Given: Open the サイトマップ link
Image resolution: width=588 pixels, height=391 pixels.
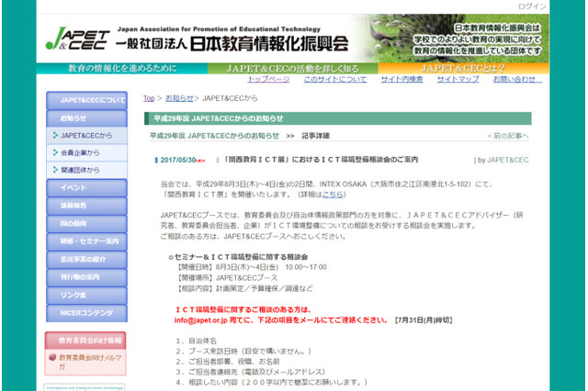Looking at the screenshot, I should point(458,79).
